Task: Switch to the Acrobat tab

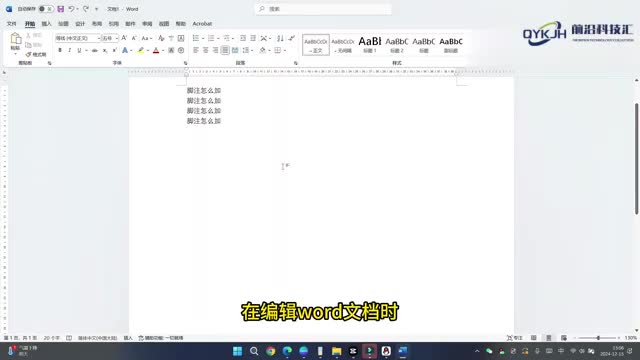Action: tap(202, 24)
